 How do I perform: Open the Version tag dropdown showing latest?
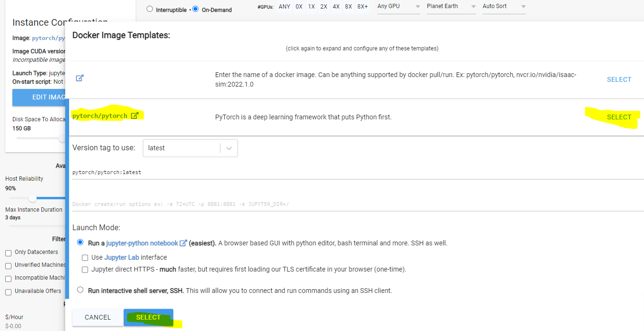(190, 148)
